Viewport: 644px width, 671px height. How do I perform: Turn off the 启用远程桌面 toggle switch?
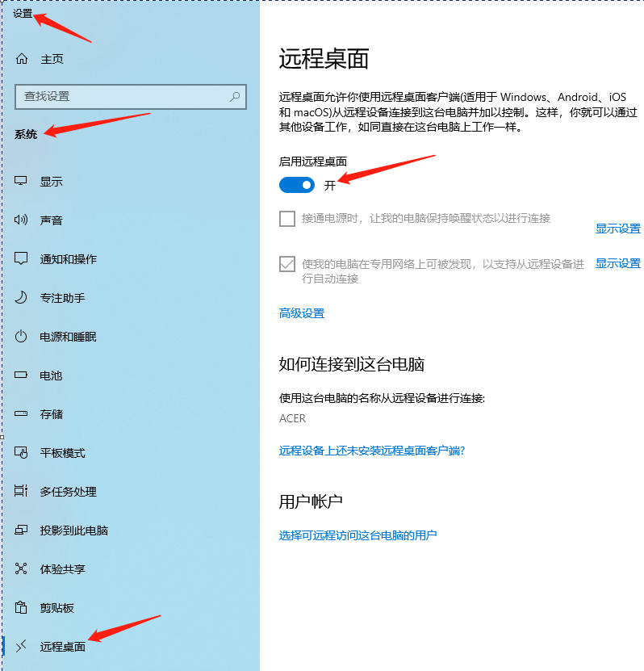(x=297, y=185)
